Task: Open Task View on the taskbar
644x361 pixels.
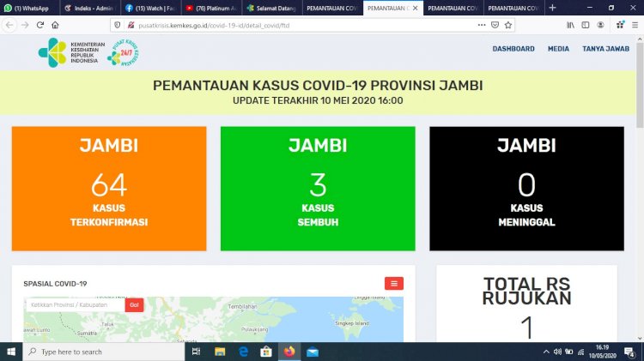Action: (197, 352)
